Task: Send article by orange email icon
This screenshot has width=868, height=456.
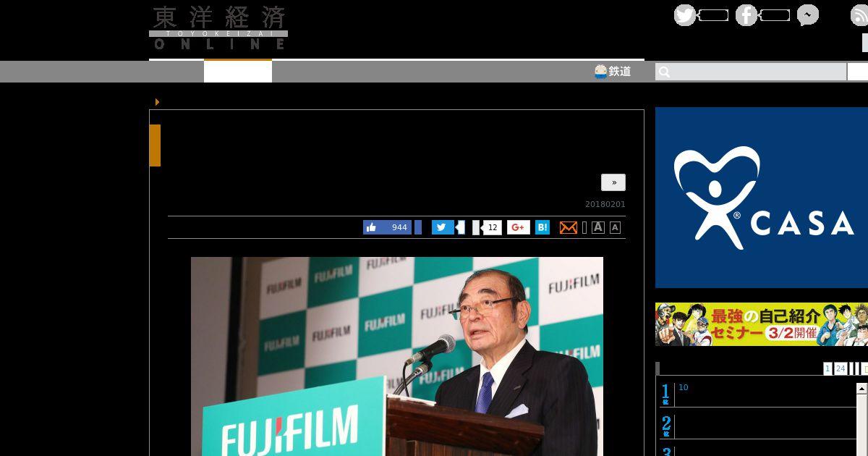Action: coord(569,227)
